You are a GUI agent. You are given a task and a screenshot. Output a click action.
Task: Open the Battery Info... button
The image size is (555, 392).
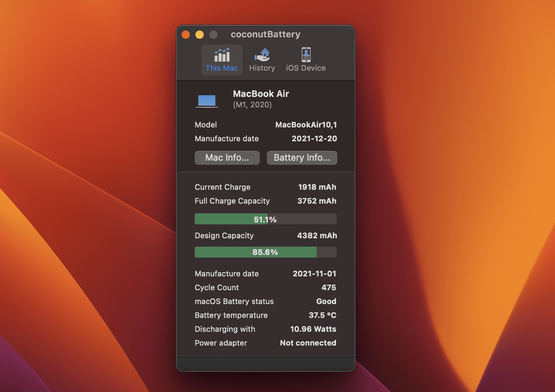[302, 158]
